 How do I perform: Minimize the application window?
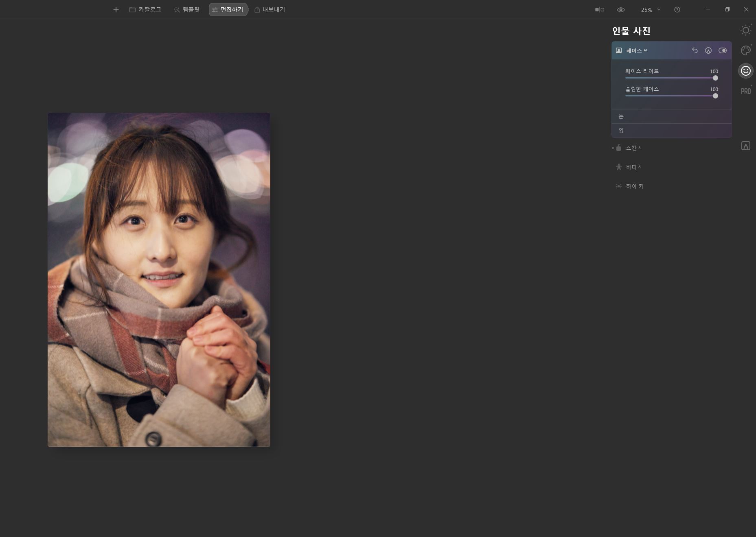(x=708, y=9)
